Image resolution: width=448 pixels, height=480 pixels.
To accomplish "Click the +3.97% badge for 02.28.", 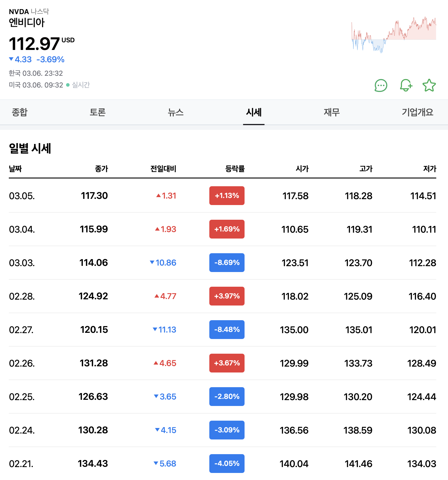I will point(227,296).
